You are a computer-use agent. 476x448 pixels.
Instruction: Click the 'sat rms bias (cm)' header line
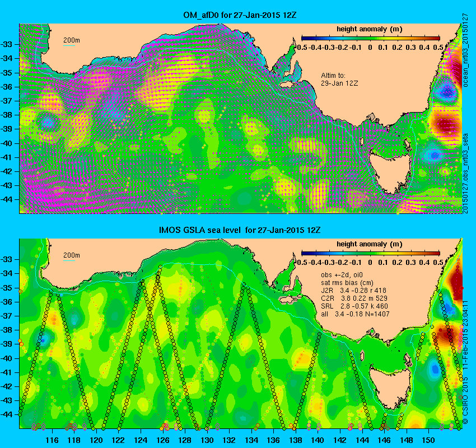pos(347,283)
